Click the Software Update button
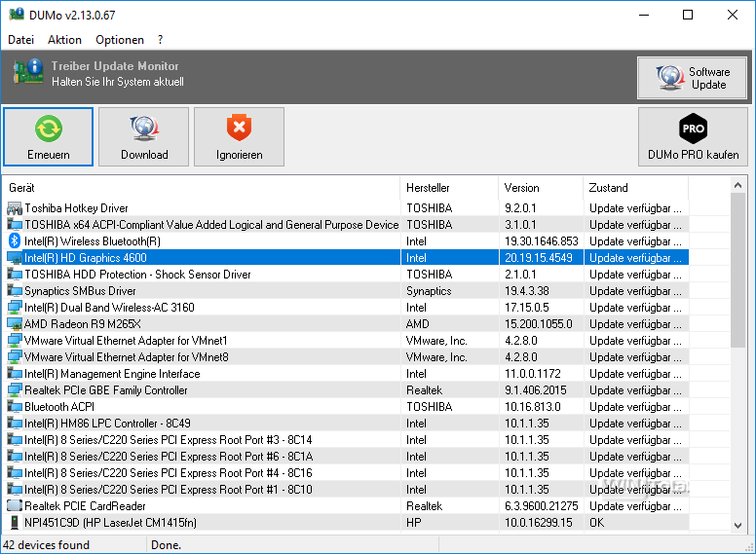756x554 pixels. pyautogui.click(x=692, y=78)
